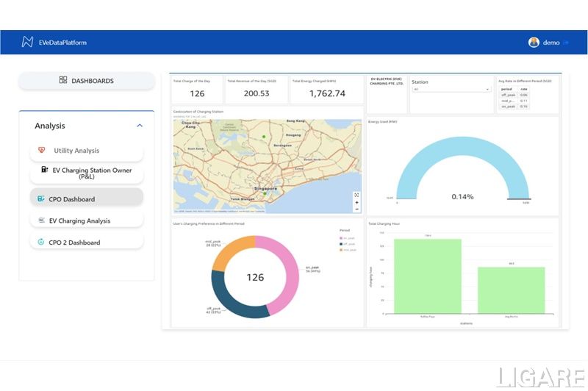The height and width of the screenshot is (391, 588).
Task: Toggle on_peak series in the Period legend
Action: coord(345,239)
